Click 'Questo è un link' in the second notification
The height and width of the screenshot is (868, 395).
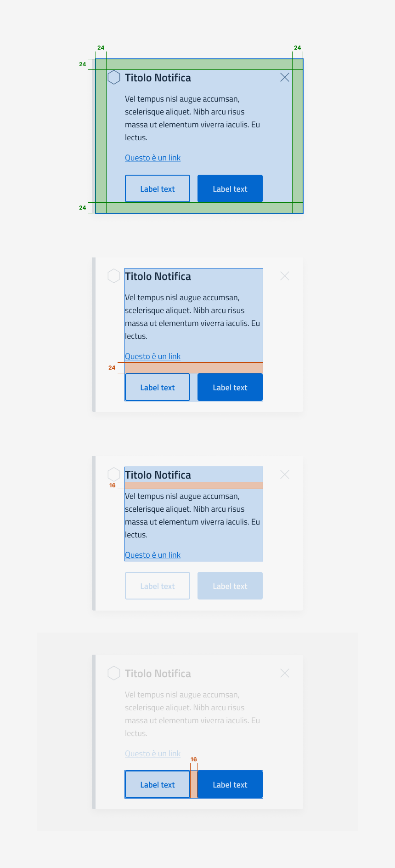[x=152, y=356]
